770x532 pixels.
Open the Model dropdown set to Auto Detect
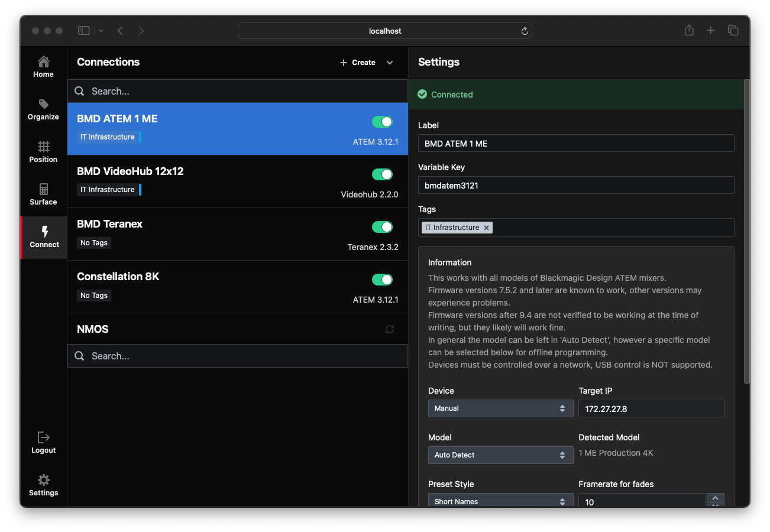point(500,455)
